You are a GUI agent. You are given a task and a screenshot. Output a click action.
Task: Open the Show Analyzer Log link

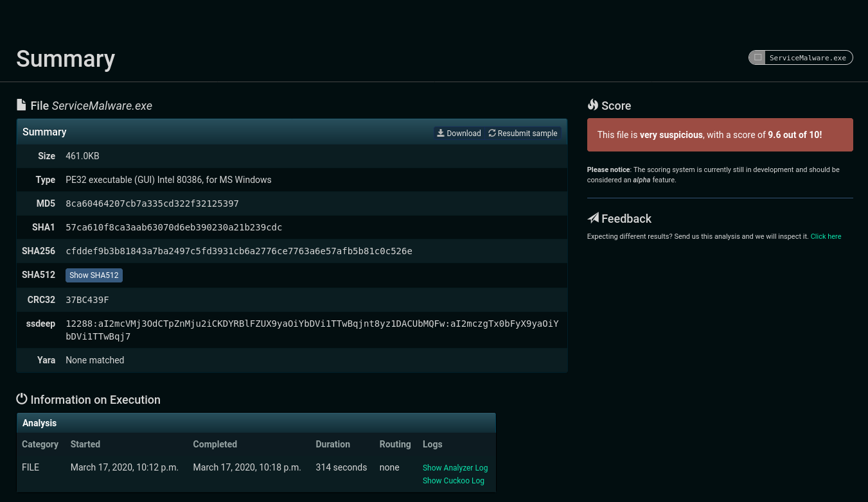pyautogui.click(x=455, y=468)
